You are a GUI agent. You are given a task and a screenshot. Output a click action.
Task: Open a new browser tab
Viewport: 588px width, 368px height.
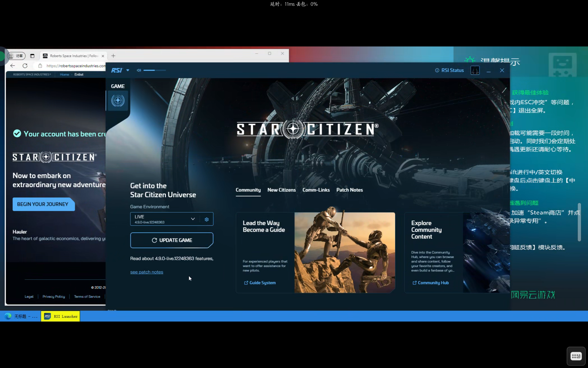[x=113, y=56]
